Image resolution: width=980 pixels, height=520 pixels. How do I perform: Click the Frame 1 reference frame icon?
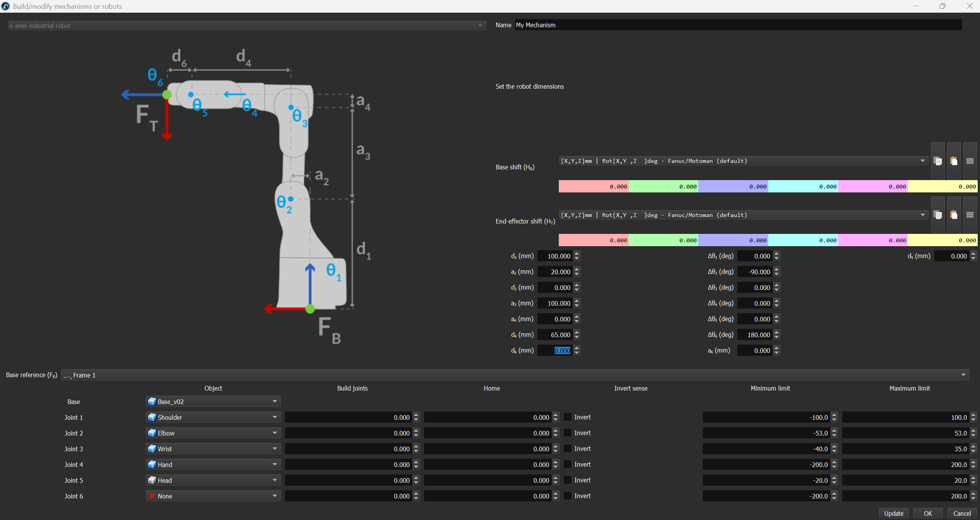pos(68,375)
